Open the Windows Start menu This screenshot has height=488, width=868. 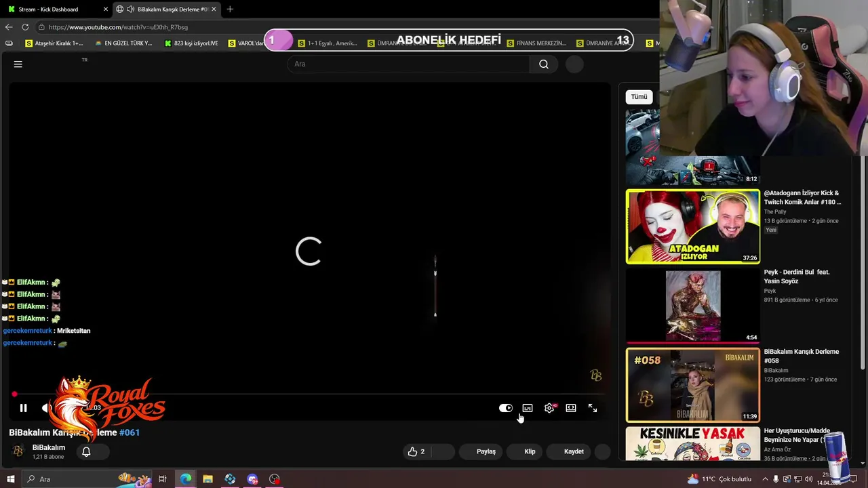[x=10, y=479]
